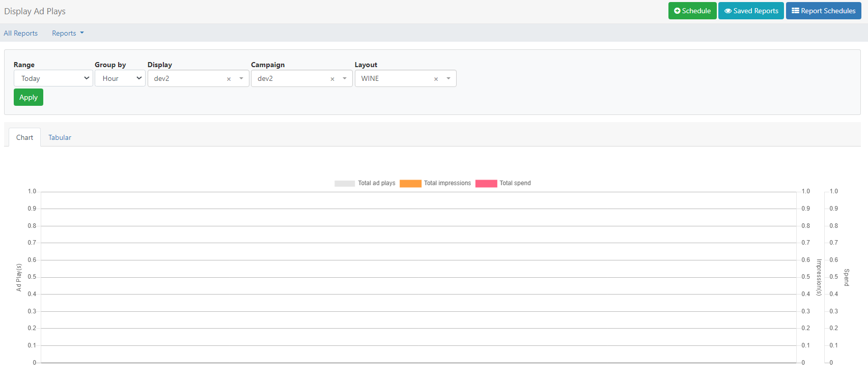Screen dimensions: 868x381
Task: Switch to the Tabular tab
Action: point(60,137)
